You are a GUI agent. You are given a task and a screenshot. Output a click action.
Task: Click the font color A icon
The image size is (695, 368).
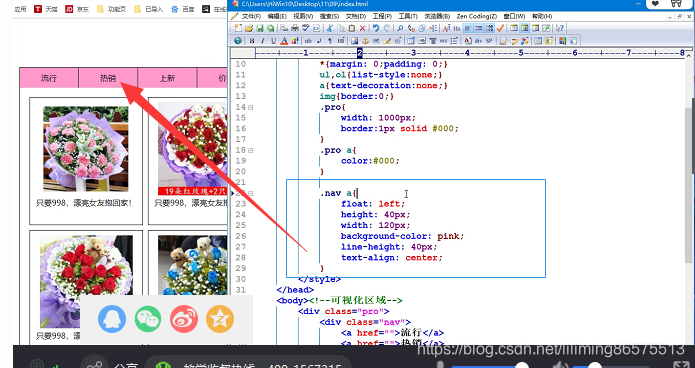[x=284, y=41]
